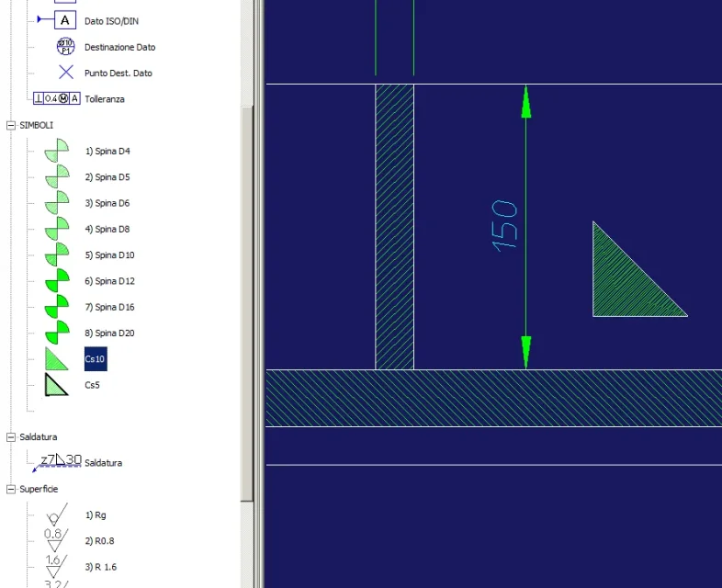Pick the Destinazione Dato circle icon

(x=66, y=47)
